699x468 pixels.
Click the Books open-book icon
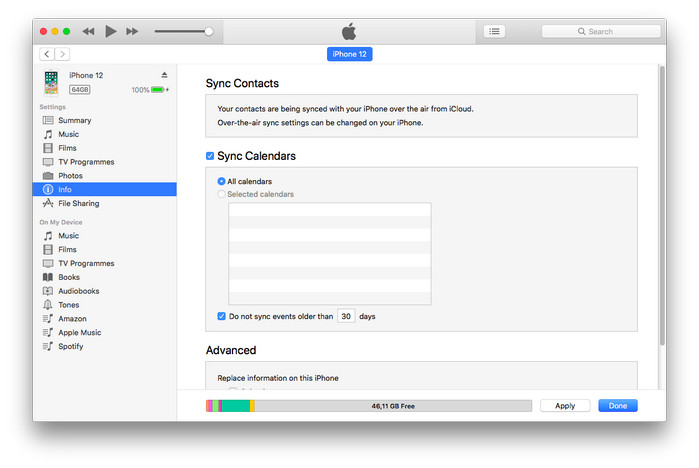48,277
